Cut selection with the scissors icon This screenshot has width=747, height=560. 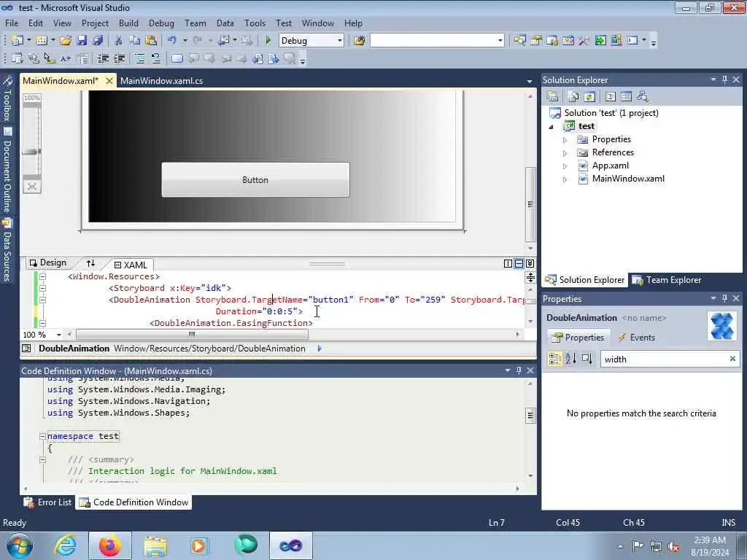point(119,41)
